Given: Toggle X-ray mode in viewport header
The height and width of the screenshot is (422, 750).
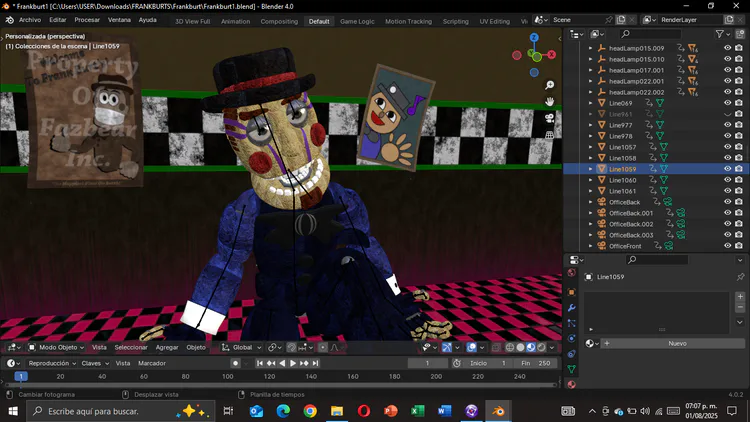Looking at the screenshot, I should tap(496, 347).
